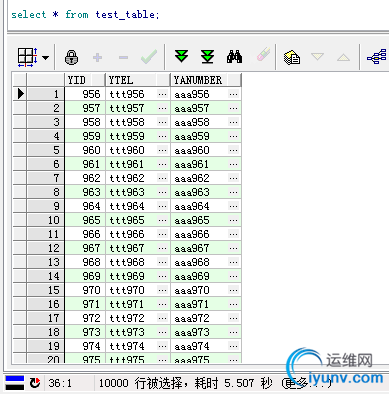The image size is (389, 394).
Task: Fetch last page with underlined green arrow
Action: coord(207,57)
